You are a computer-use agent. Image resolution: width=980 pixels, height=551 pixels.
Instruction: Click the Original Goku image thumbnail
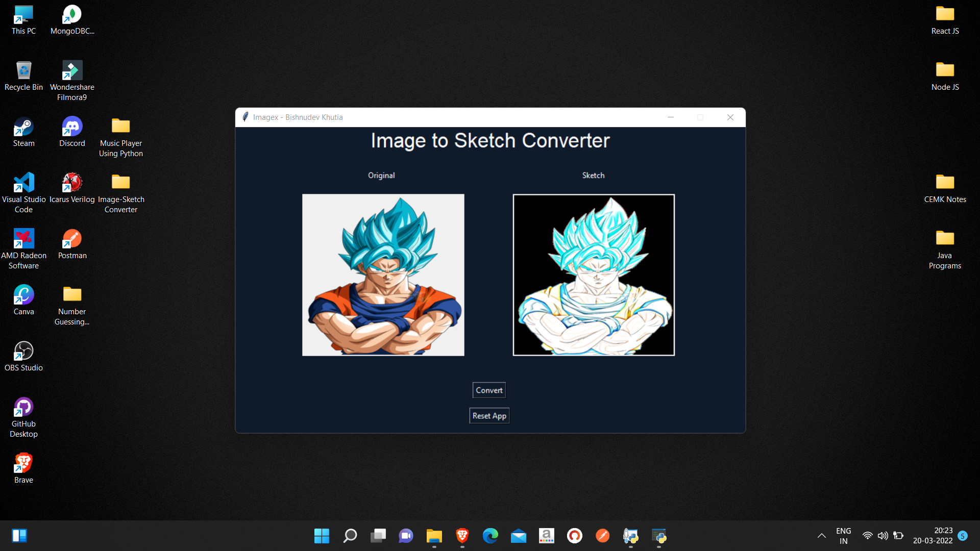click(x=383, y=274)
